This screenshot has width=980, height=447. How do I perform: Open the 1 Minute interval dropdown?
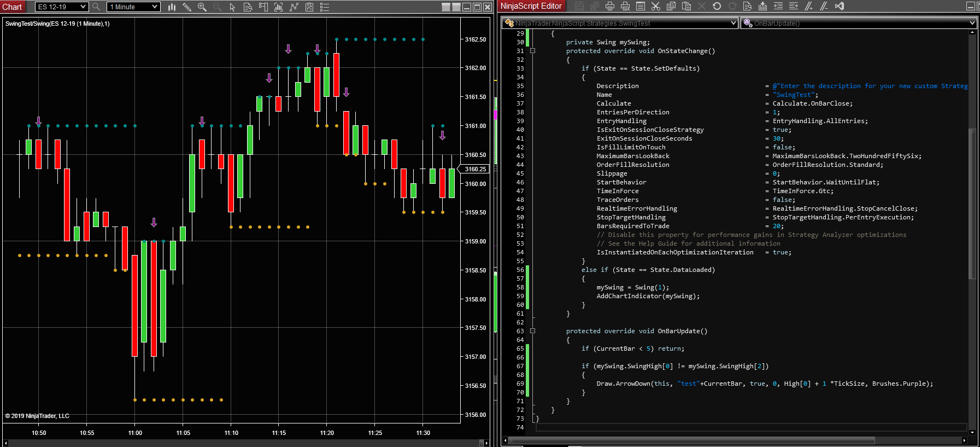[133, 7]
